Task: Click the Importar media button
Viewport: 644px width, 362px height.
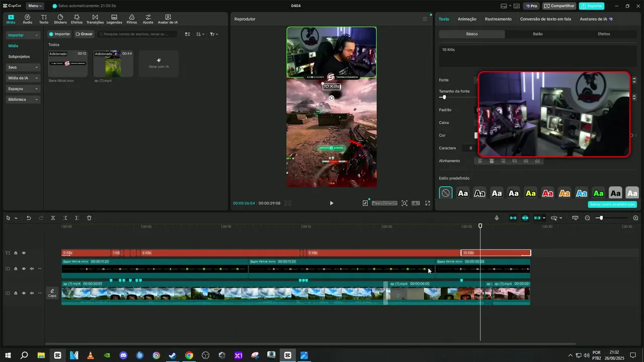Action: click(59, 34)
